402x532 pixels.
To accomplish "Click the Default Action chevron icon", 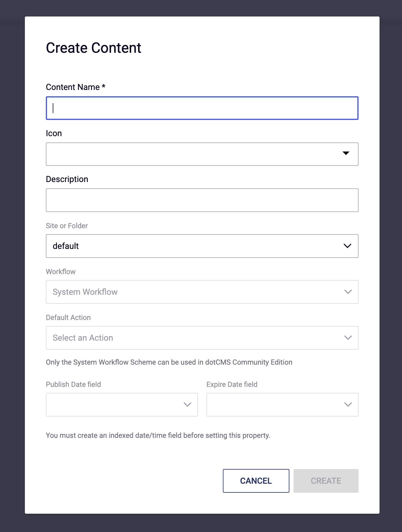I will (x=347, y=338).
